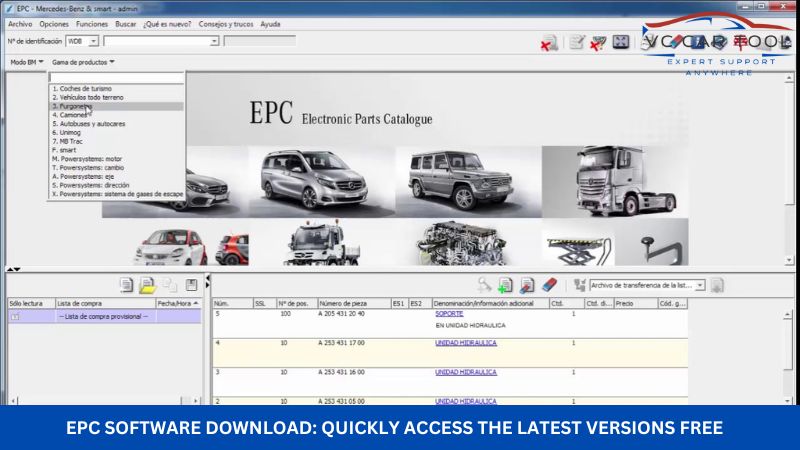Open Archivo de transferencia de la lista dropdown

[x=700, y=285]
